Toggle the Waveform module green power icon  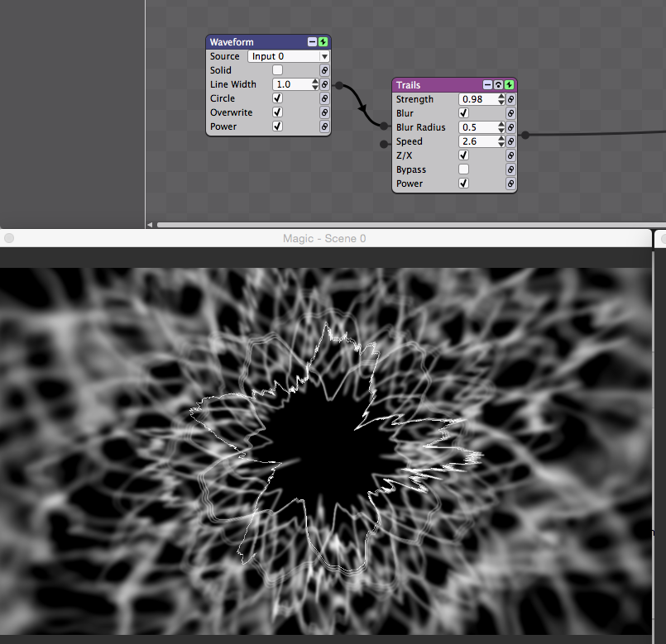coord(323,41)
